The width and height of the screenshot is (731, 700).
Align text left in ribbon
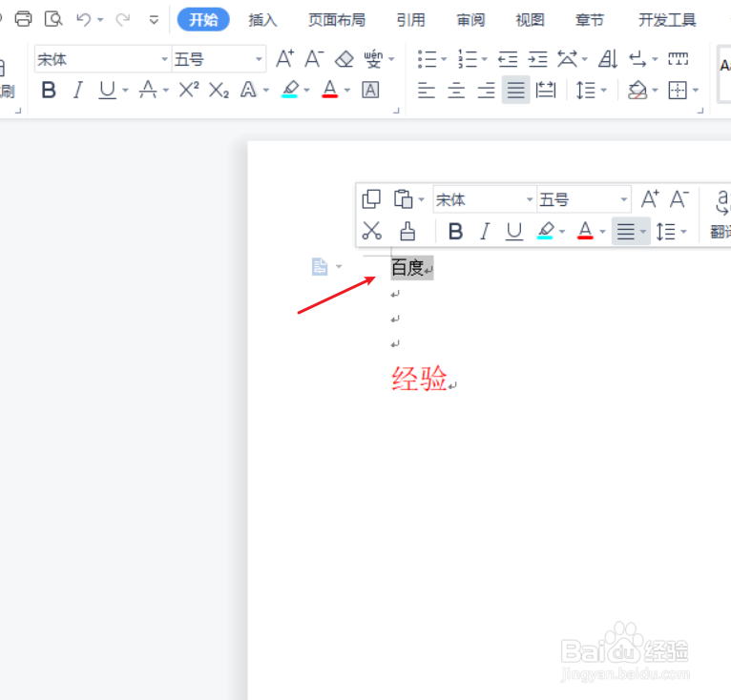click(x=427, y=90)
